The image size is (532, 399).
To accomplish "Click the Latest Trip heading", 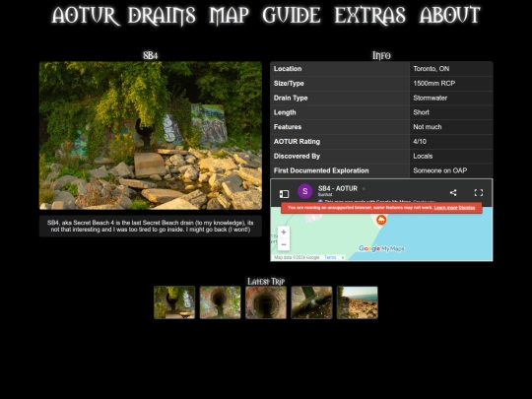I will point(266,281).
